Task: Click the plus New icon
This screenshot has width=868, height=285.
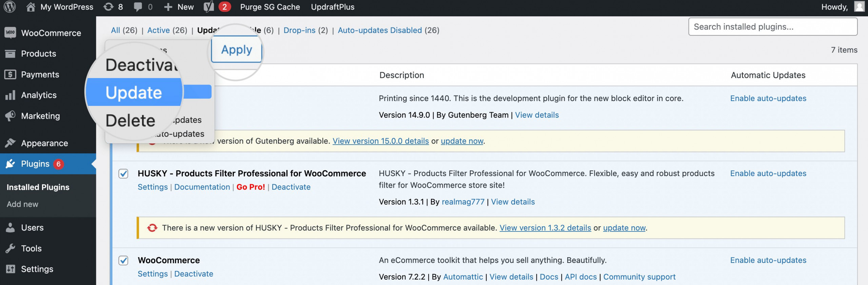Action: [168, 7]
